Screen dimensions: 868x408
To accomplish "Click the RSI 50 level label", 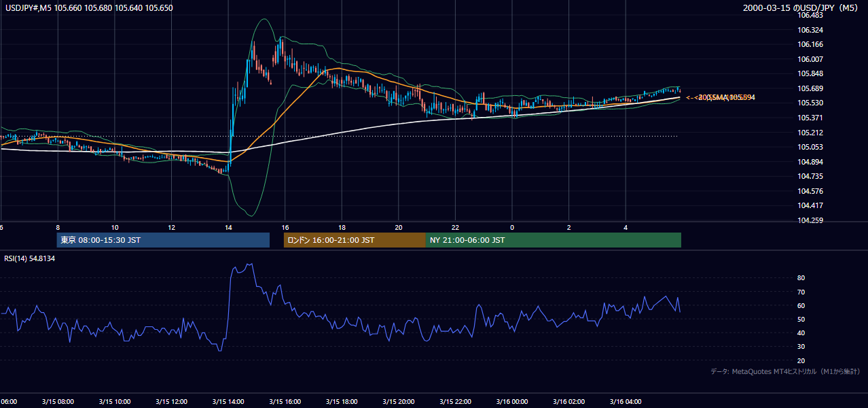I will [x=801, y=319].
